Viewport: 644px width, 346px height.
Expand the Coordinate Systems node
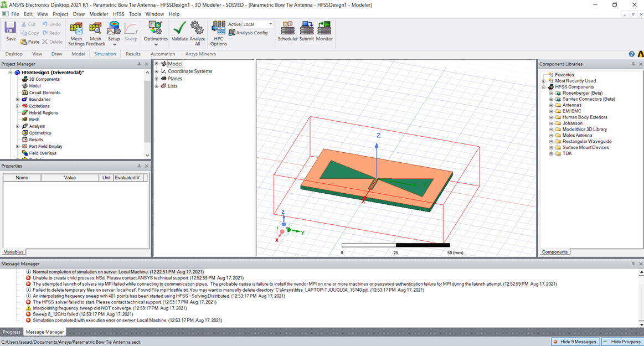pos(157,71)
